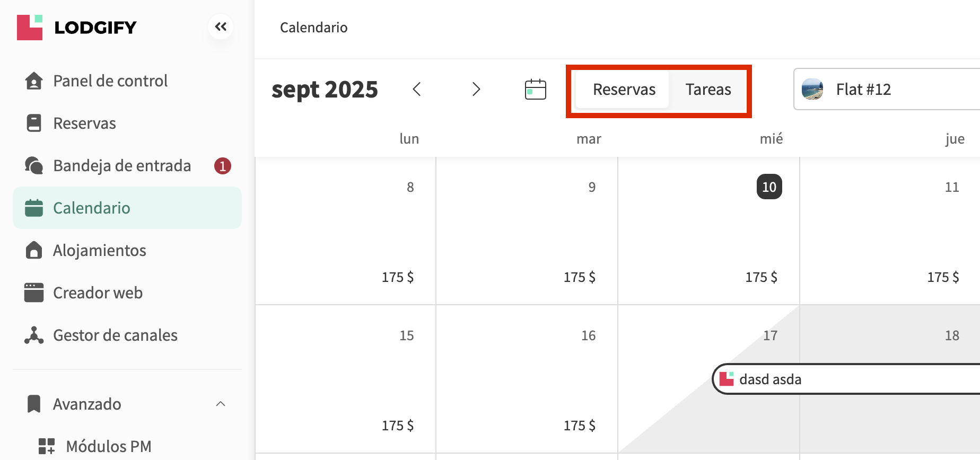Viewport: 980px width, 460px height.
Task: Open Bandeja de entrada chat icon
Action: (34, 166)
